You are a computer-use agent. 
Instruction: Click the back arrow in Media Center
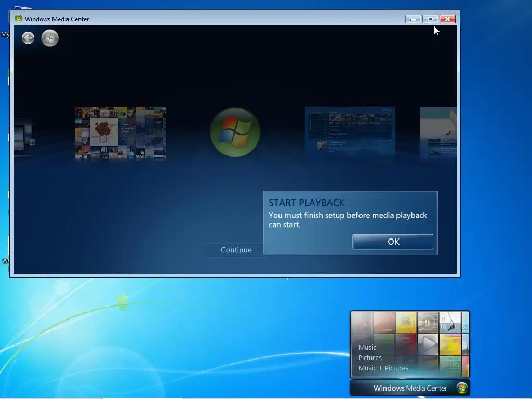point(28,38)
